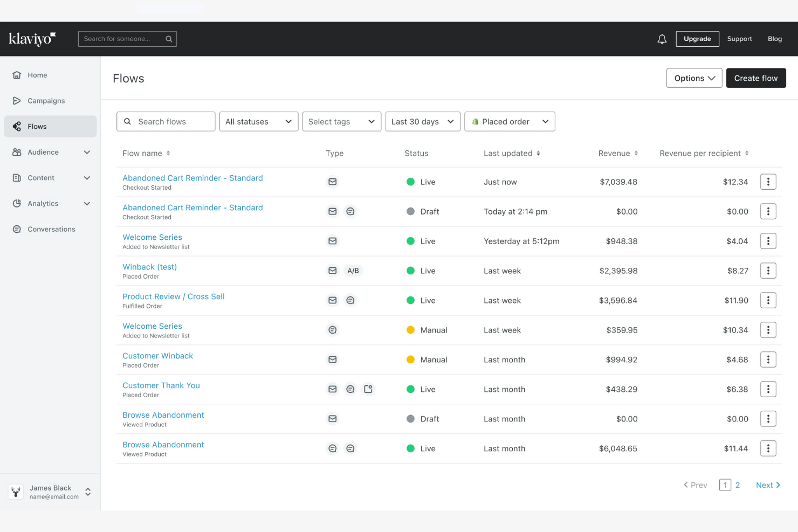
Task: Click the A/B icon on Winback (test)
Action: 353,271
